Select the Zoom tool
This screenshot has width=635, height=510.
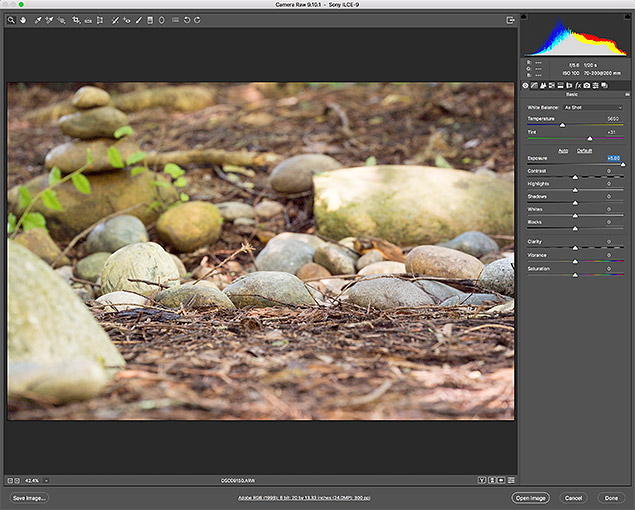tap(11, 20)
